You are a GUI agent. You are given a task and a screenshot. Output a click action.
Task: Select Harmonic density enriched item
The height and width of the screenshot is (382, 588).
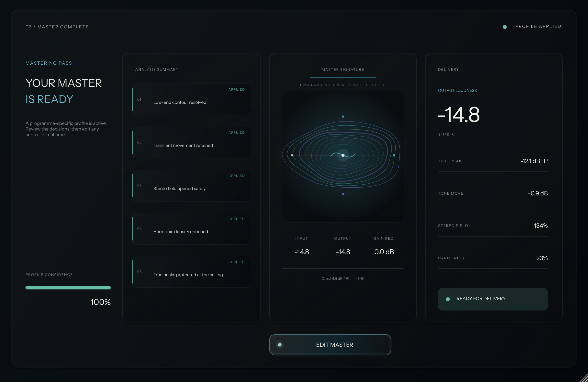point(192,229)
